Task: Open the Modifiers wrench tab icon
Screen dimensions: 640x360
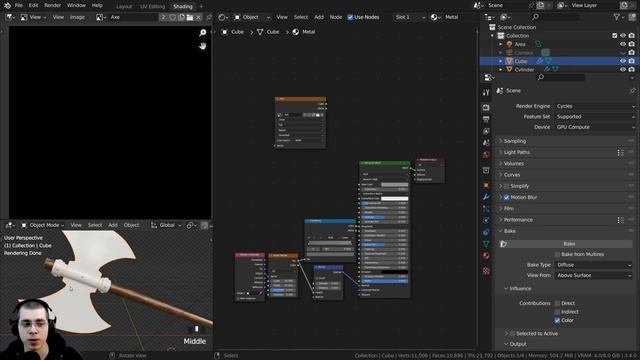Action: click(x=486, y=197)
